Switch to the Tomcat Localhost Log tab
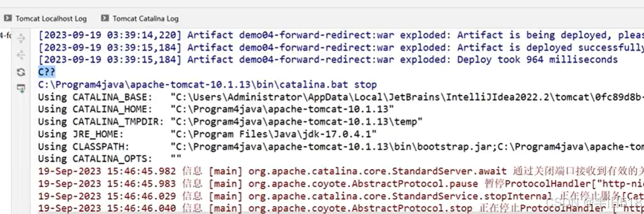 [45, 19]
